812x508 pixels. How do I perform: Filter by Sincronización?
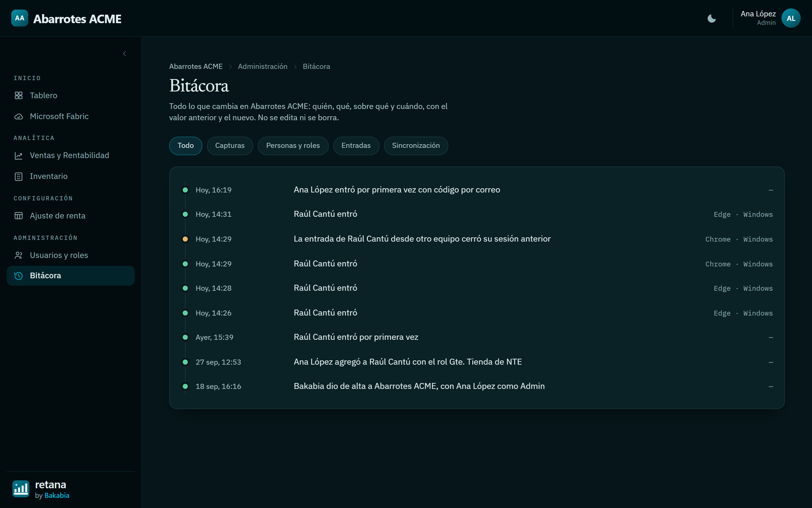(x=416, y=146)
